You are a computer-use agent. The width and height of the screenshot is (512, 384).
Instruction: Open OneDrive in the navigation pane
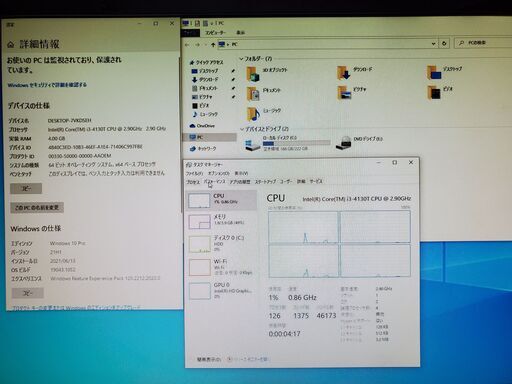[203, 126]
